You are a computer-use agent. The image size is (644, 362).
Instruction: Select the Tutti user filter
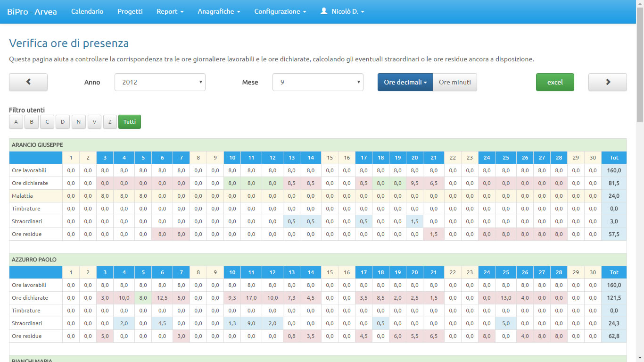(x=129, y=122)
